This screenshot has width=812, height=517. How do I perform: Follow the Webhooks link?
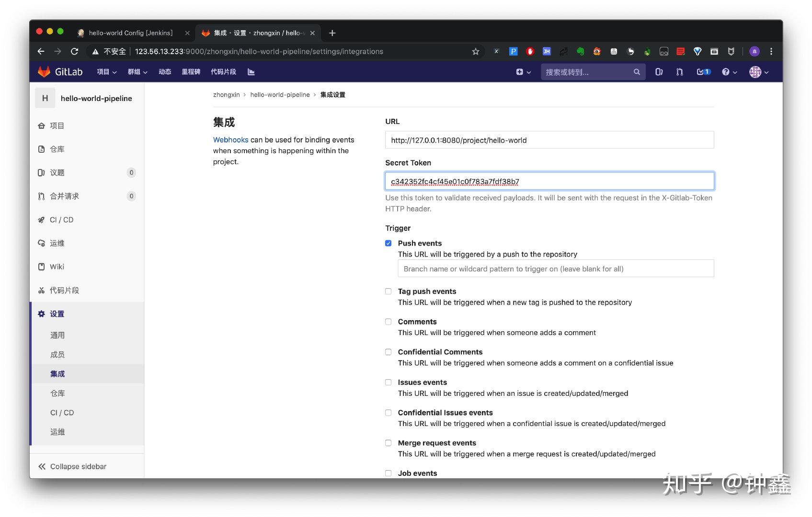tap(230, 140)
